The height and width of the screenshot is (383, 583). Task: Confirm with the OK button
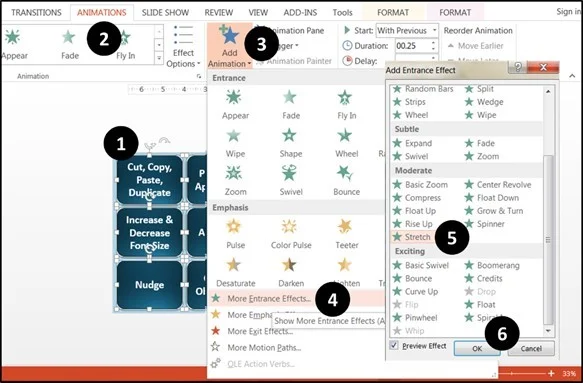(477, 348)
